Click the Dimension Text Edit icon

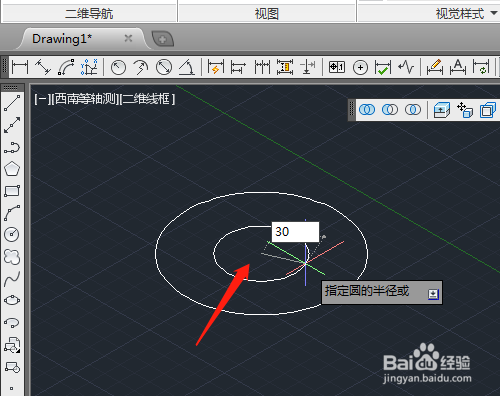point(458,67)
